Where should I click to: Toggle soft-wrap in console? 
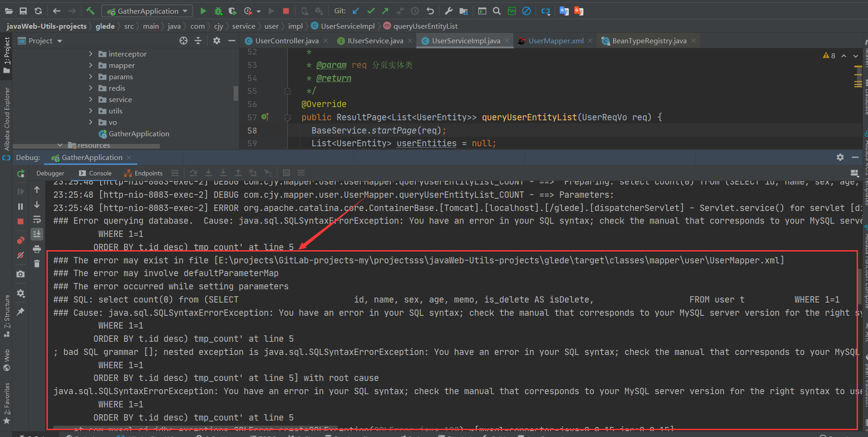(x=37, y=219)
